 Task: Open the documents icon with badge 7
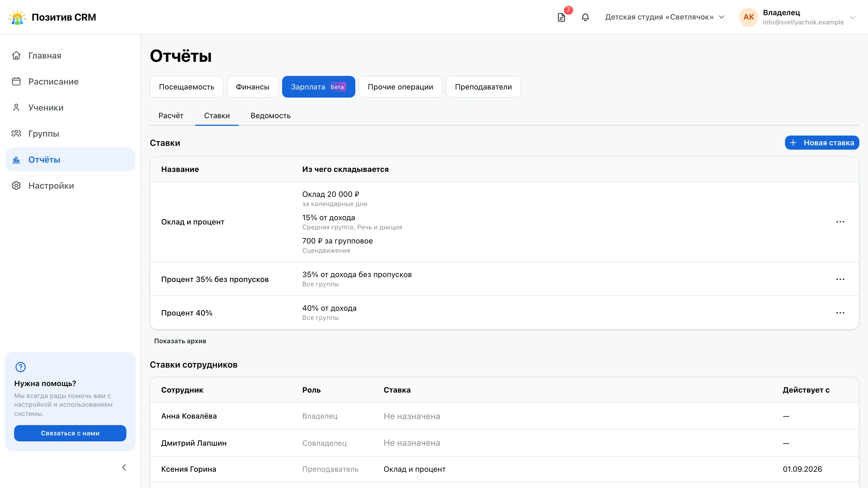pyautogui.click(x=561, y=17)
